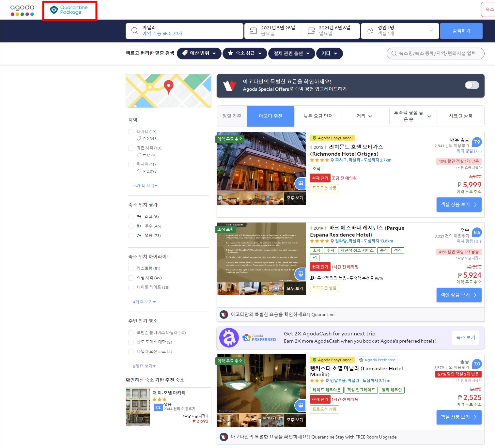Click 객실 상품 보기 for Parque Espana
This screenshot has height=448, width=495.
tap(459, 295)
